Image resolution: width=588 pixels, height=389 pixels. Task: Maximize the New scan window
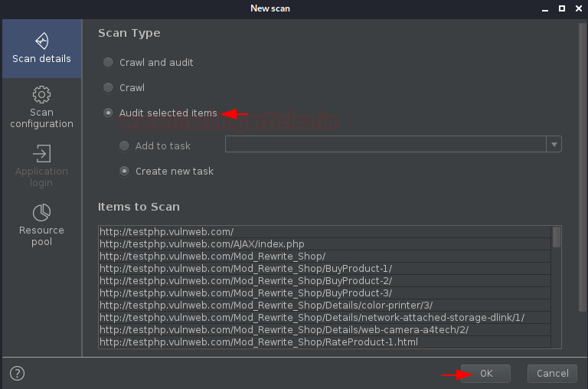(x=562, y=8)
